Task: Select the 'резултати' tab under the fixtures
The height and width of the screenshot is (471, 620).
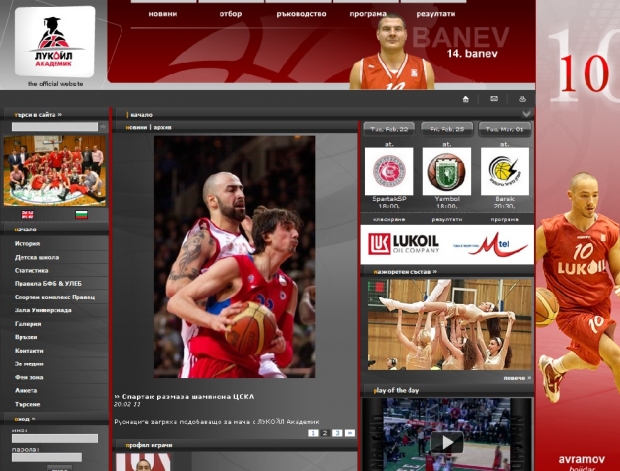Action: 447,218
